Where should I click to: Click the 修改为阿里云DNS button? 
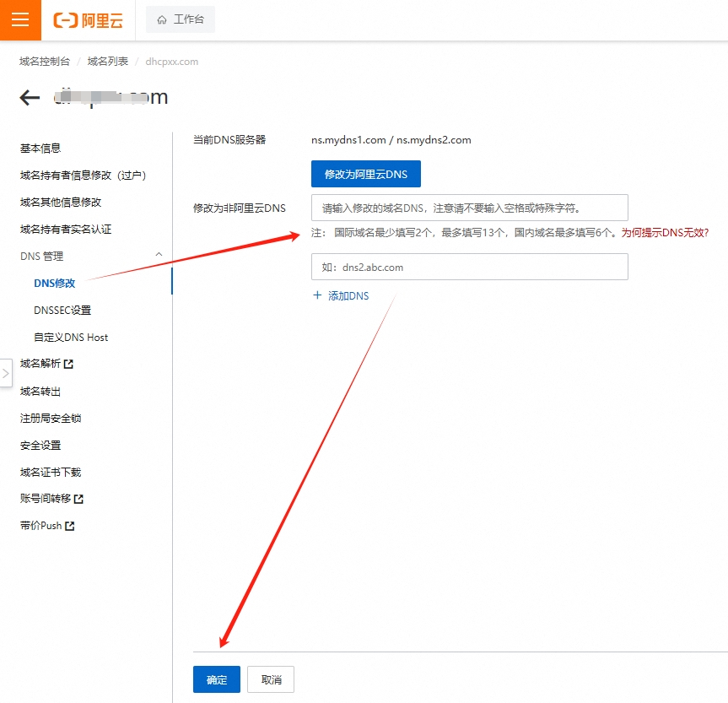[365, 175]
